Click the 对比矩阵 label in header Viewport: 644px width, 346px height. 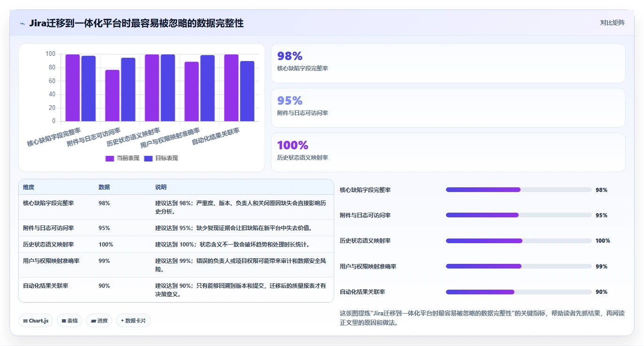point(612,23)
